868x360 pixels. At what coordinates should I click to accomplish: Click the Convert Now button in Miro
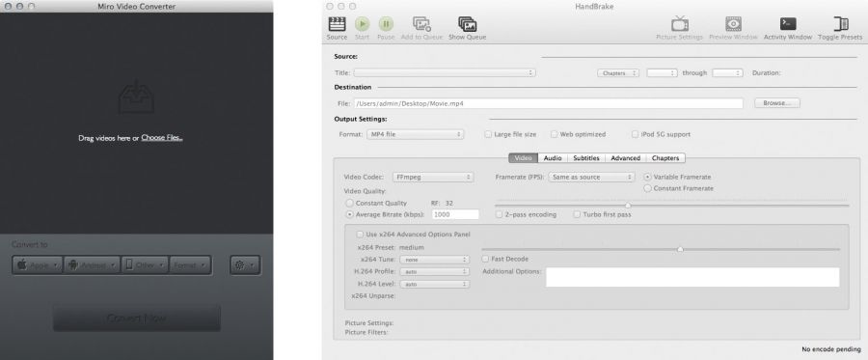click(x=137, y=318)
